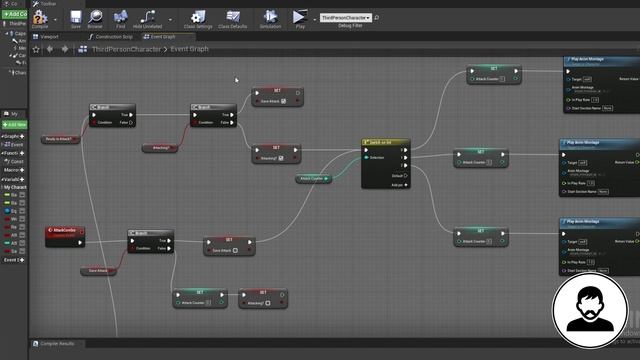Viewport: 640px width, 360px height.
Task: Toggle visibility eye for the Eq variable
Action: coord(22,211)
